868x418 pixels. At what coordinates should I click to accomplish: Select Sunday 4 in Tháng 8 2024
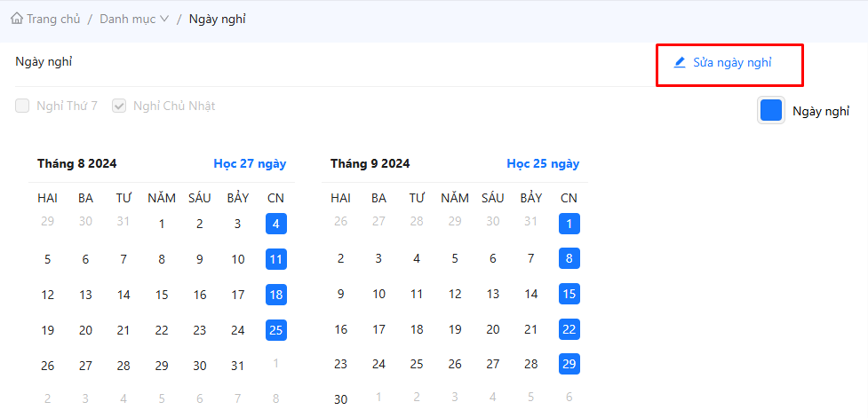point(276,224)
